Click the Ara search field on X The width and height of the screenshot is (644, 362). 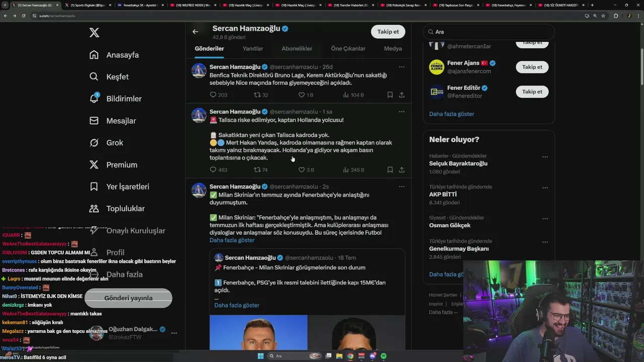point(489,32)
